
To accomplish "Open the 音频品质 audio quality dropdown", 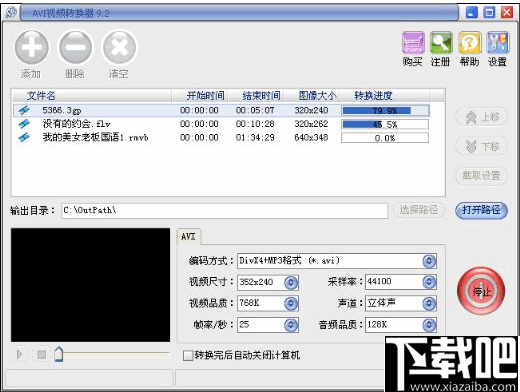I will (x=429, y=325).
